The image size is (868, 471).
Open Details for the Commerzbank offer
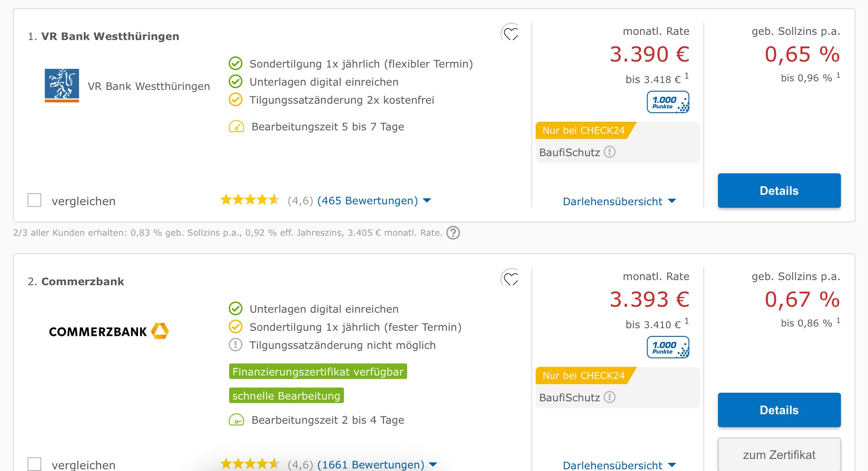pyautogui.click(x=779, y=410)
